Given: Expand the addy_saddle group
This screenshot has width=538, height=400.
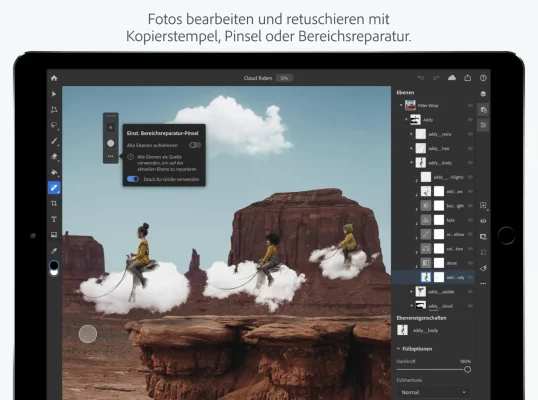Looking at the screenshot, I should tap(411, 292).
